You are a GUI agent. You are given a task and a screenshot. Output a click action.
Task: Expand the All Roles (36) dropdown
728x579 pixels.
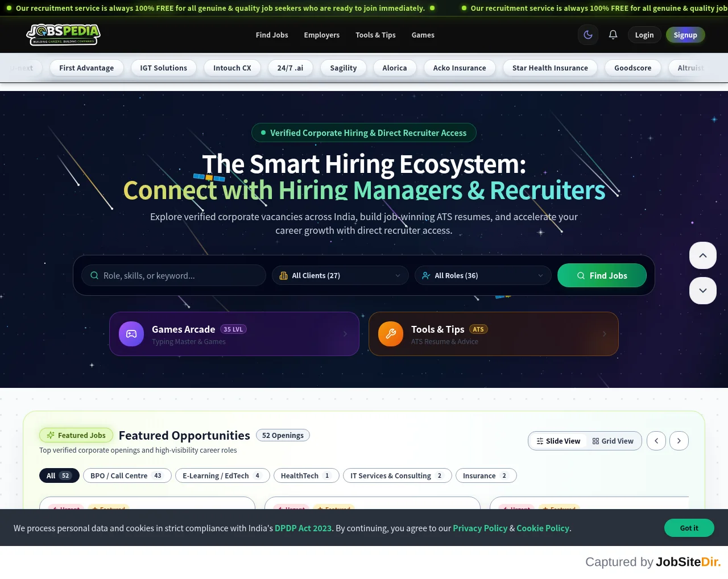[x=483, y=275]
